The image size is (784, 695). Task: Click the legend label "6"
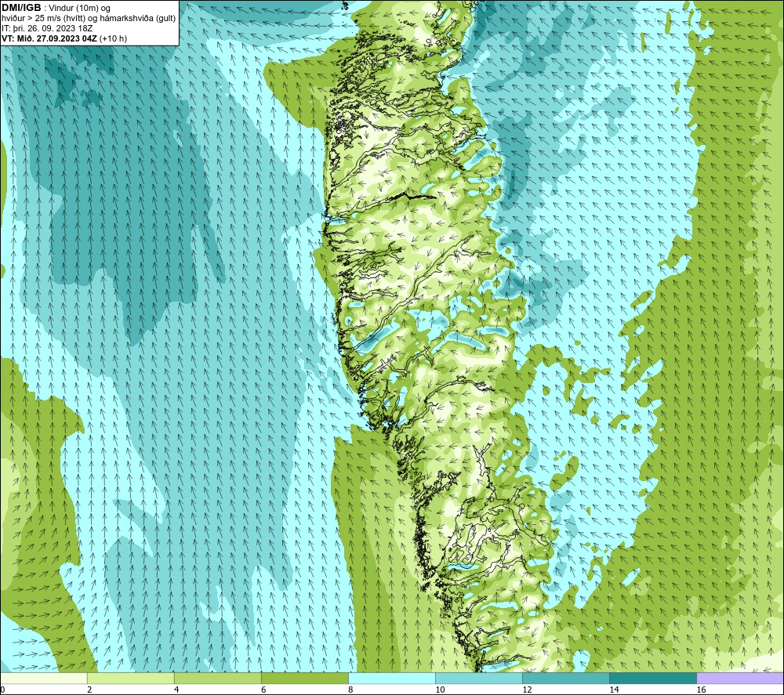tap(263, 690)
